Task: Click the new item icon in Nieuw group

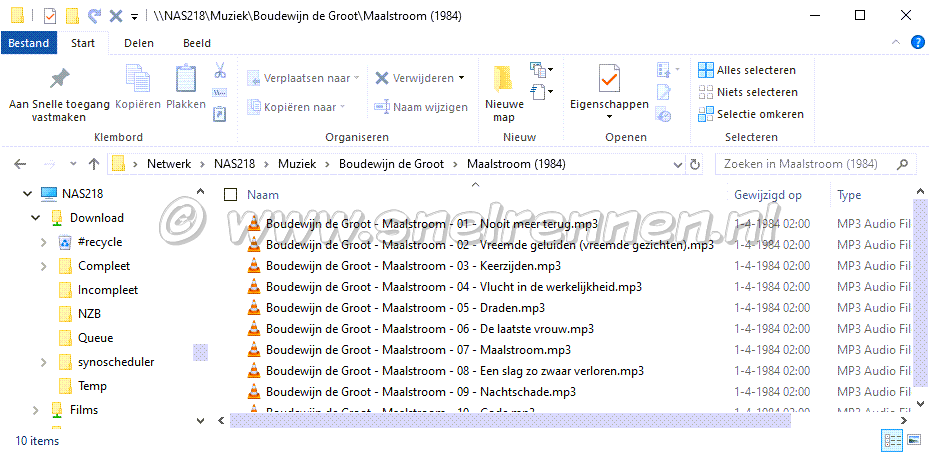Action: (x=541, y=70)
